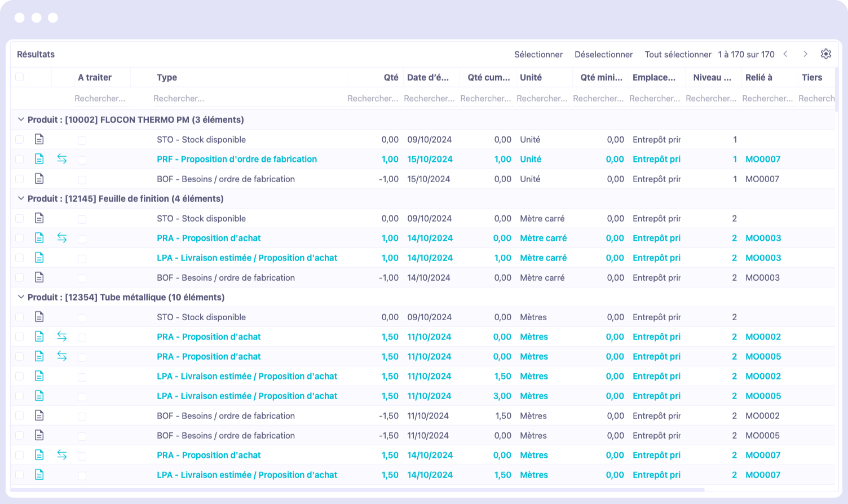
Task: Tick A traiter checkbox on Feuille de finition stock row
Action: click(x=82, y=219)
